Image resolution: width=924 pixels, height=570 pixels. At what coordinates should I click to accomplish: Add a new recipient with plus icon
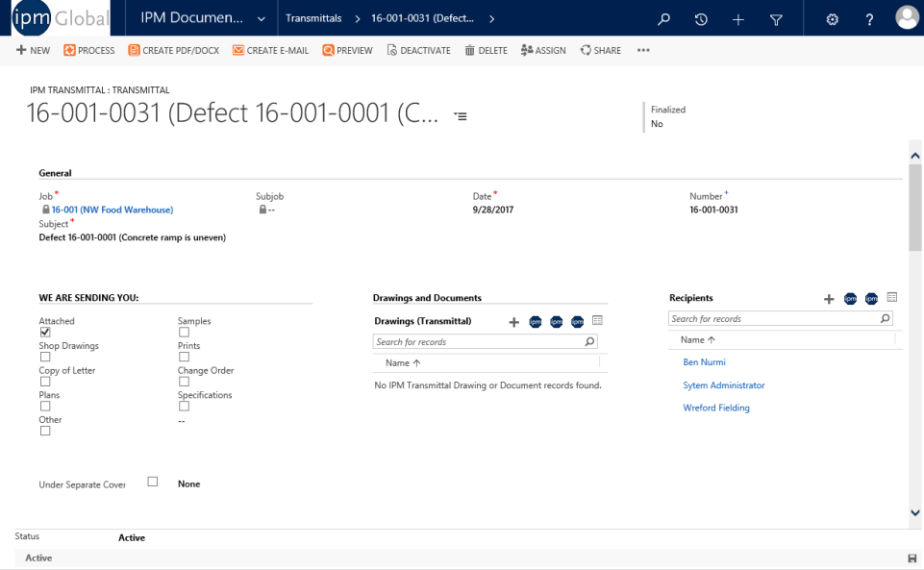(829, 299)
